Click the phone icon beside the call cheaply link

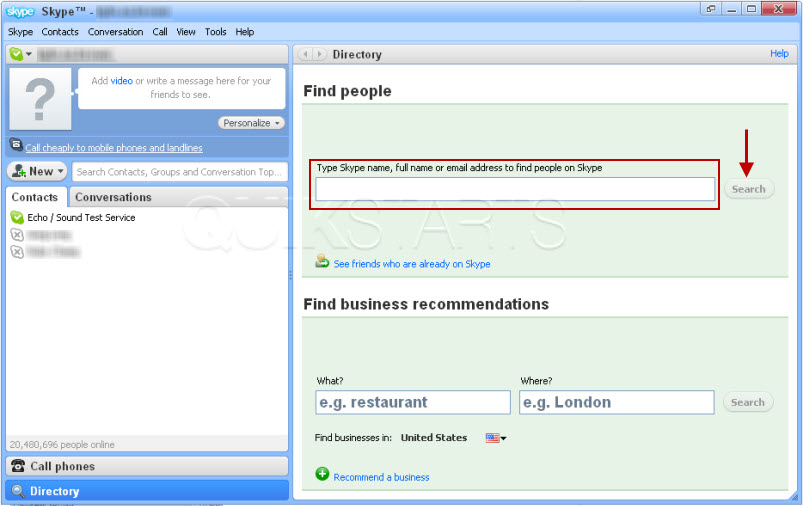[16, 146]
